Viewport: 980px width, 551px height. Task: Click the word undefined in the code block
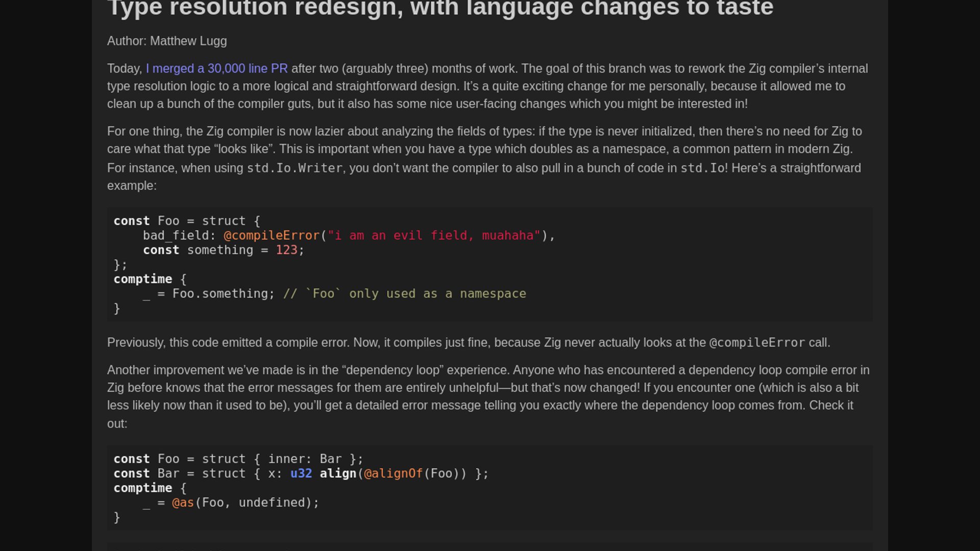pyautogui.click(x=272, y=503)
